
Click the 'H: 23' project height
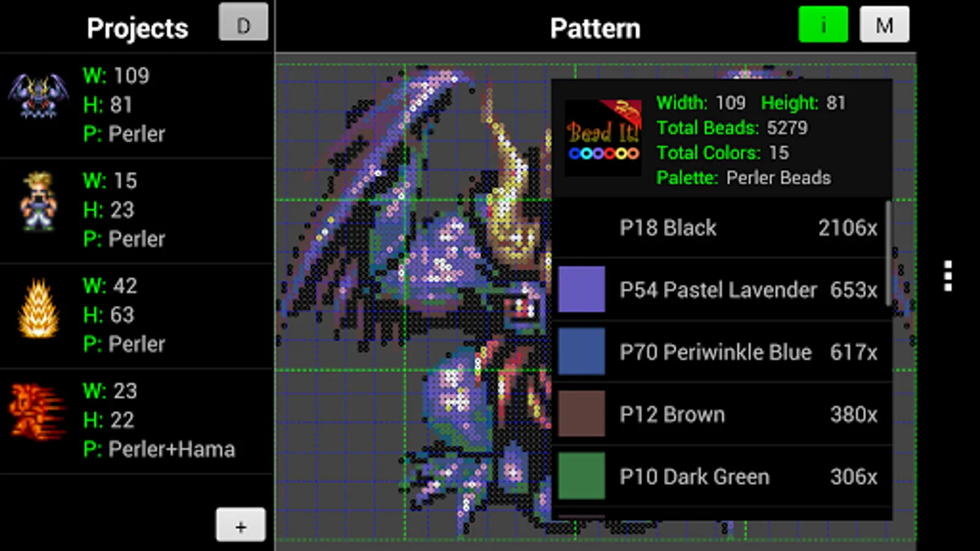[108, 210]
